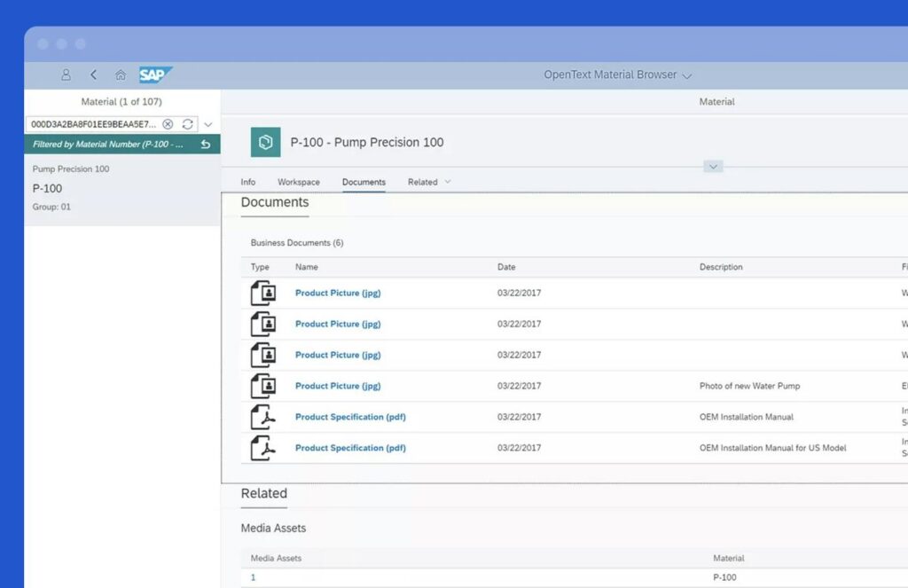908x588 pixels.
Task: Click the SAP logo
Action: (x=155, y=74)
